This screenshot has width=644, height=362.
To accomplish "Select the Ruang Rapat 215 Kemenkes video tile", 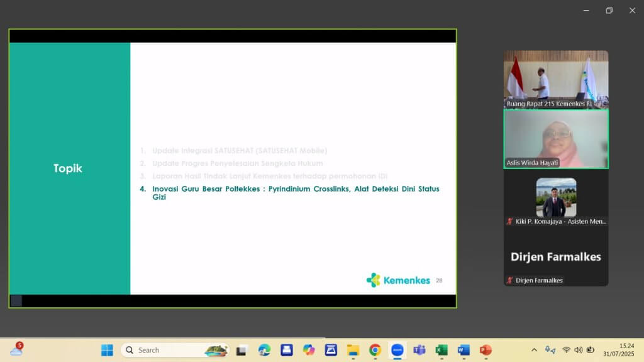I will tap(556, 79).
